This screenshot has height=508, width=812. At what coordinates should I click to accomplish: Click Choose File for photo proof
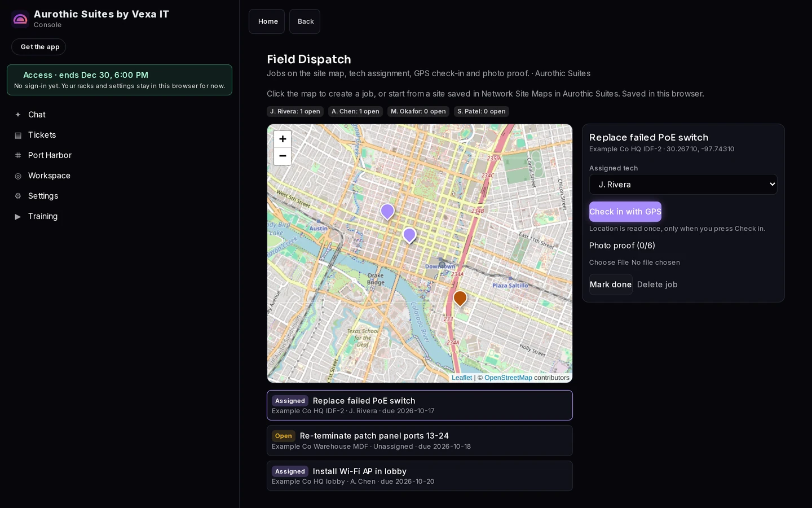(609, 262)
